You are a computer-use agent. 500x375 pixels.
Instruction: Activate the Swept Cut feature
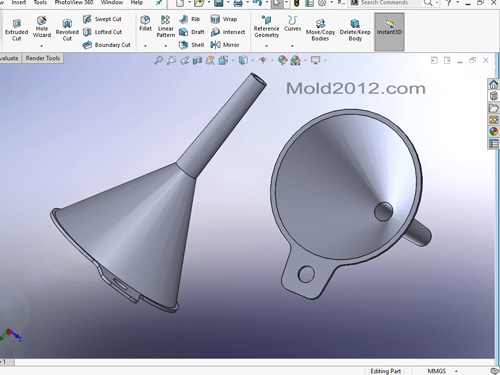tap(102, 19)
